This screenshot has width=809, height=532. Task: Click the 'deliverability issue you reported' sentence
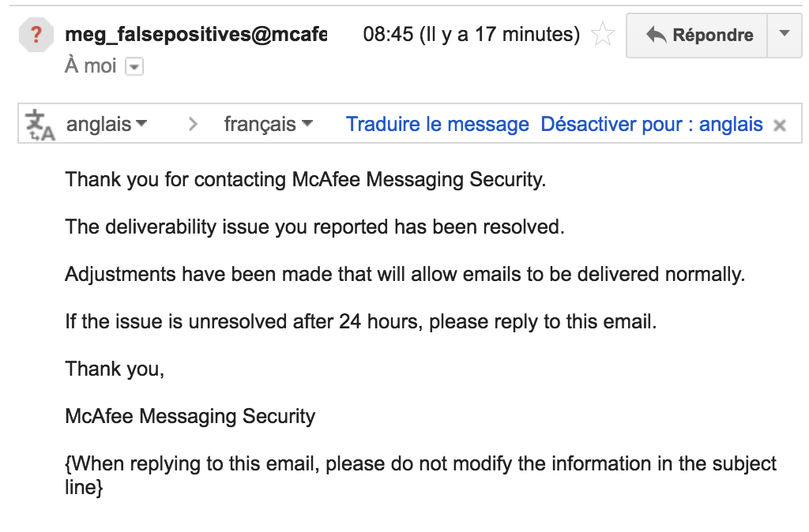coord(314,227)
